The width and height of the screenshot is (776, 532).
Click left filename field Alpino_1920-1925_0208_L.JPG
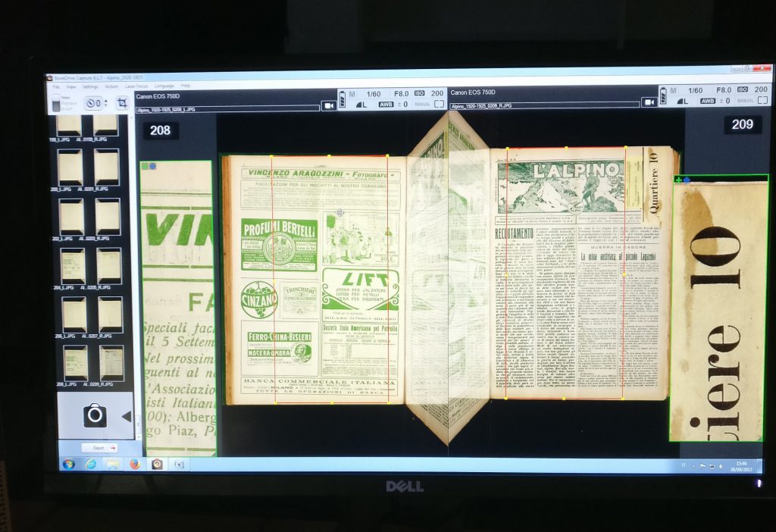[228, 109]
